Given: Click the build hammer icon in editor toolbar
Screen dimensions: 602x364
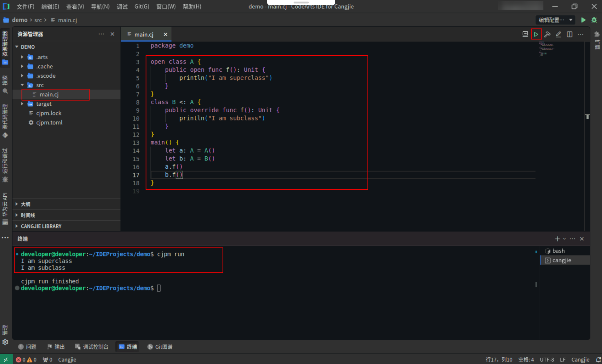Looking at the screenshot, I should 547,34.
